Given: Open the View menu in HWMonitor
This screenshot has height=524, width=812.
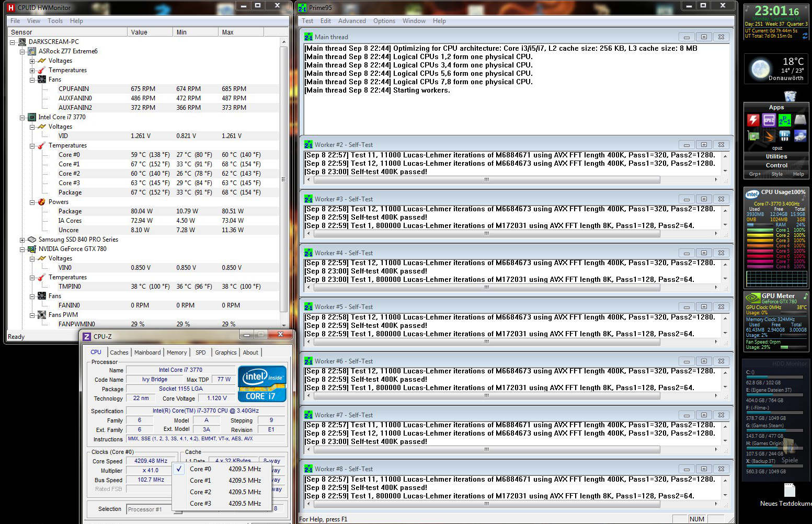Looking at the screenshot, I should pos(33,21).
